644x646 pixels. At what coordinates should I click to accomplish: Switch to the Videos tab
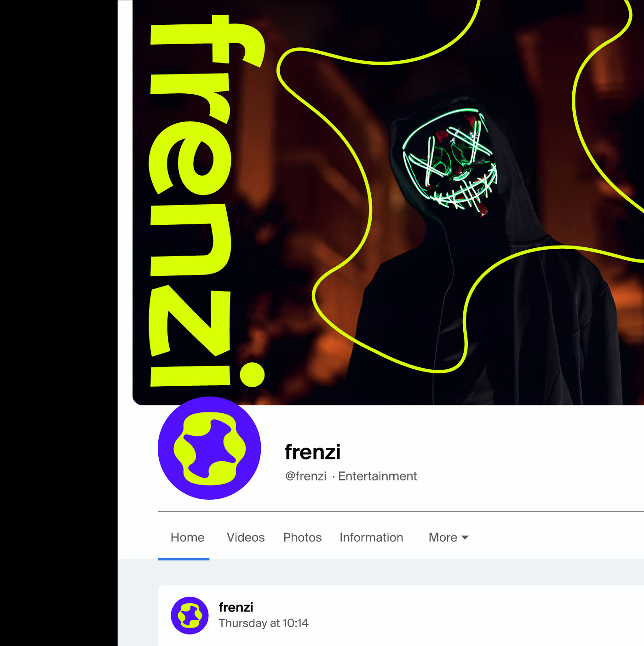coord(246,537)
